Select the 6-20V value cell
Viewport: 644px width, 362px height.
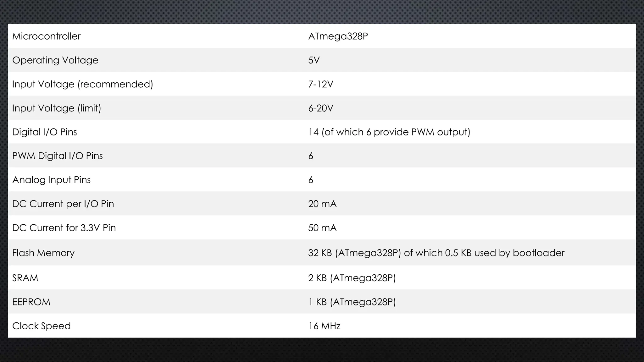click(x=320, y=108)
